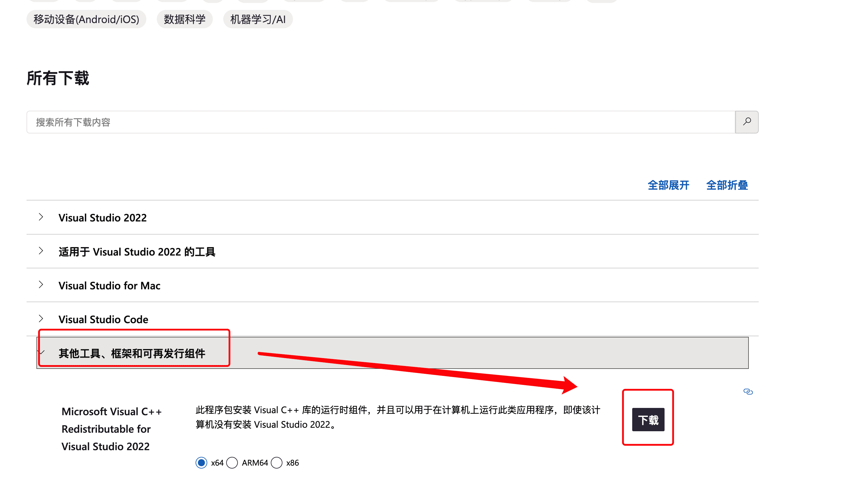Screen dimensions: 868x500
Task: Click the 全部折叠 link
Action: pyautogui.click(x=727, y=185)
